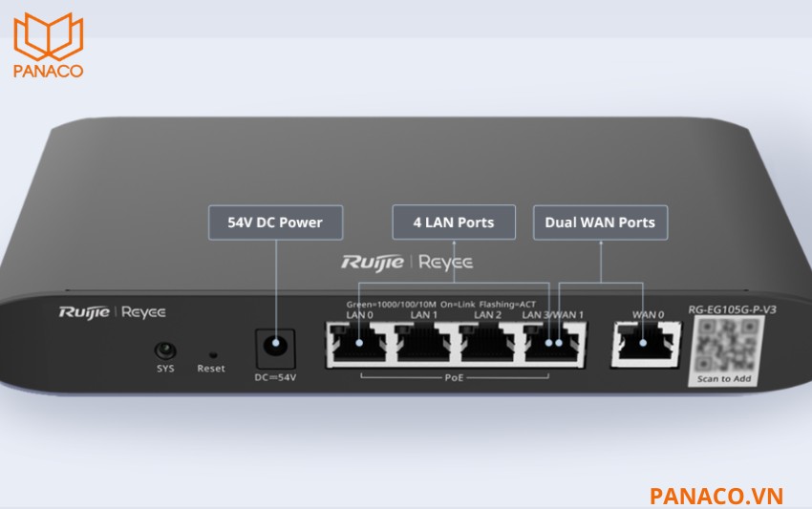Click the DC 54V power jack
This screenshot has width=812, height=509.
(275, 349)
